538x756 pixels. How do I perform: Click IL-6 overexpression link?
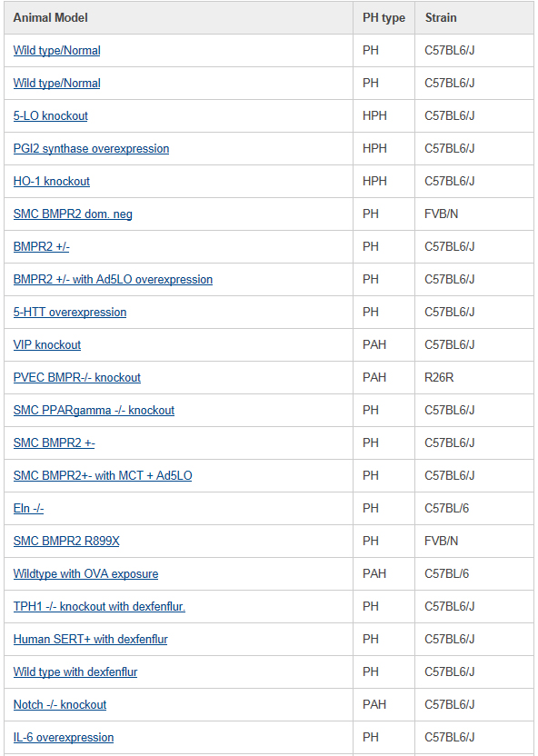64,738
